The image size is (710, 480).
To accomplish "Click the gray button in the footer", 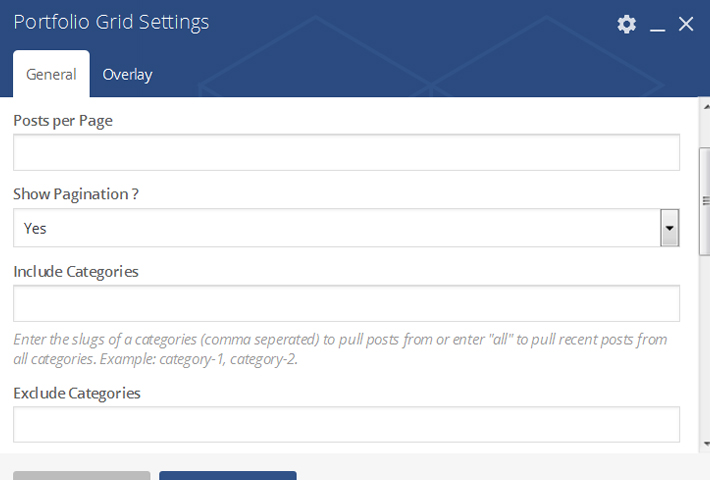I will click(82, 475).
